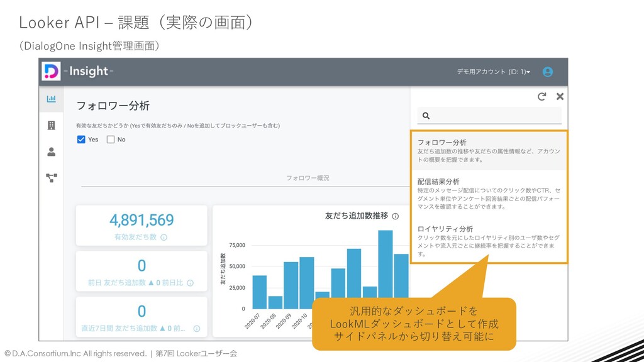Uncheck the Yes checkbox
Image resolution: width=644 pixels, height=362 pixels.
[81, 140]
